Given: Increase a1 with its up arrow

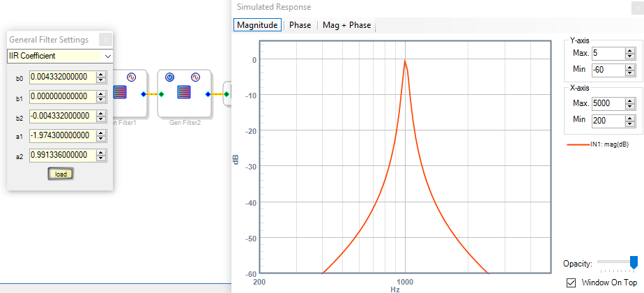Looking at the screenshot, I should 101,133.
